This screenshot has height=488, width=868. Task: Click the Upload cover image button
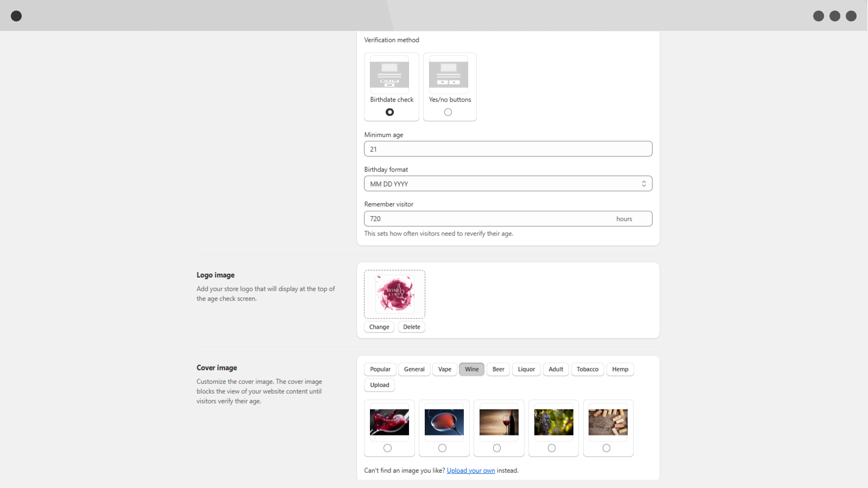click(x=380, y=385)
